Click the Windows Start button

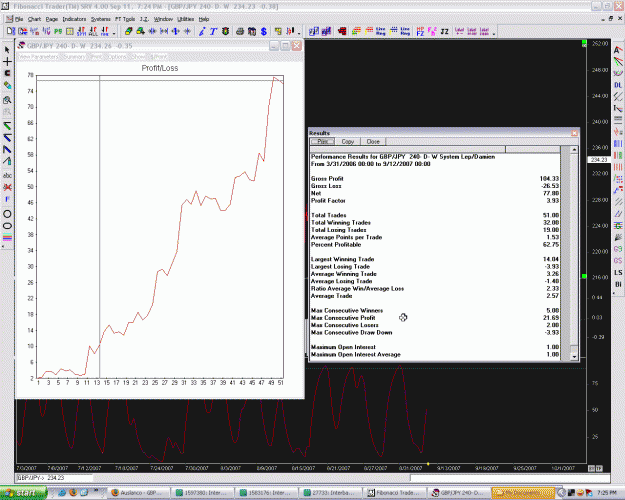(x=24, y=493)
